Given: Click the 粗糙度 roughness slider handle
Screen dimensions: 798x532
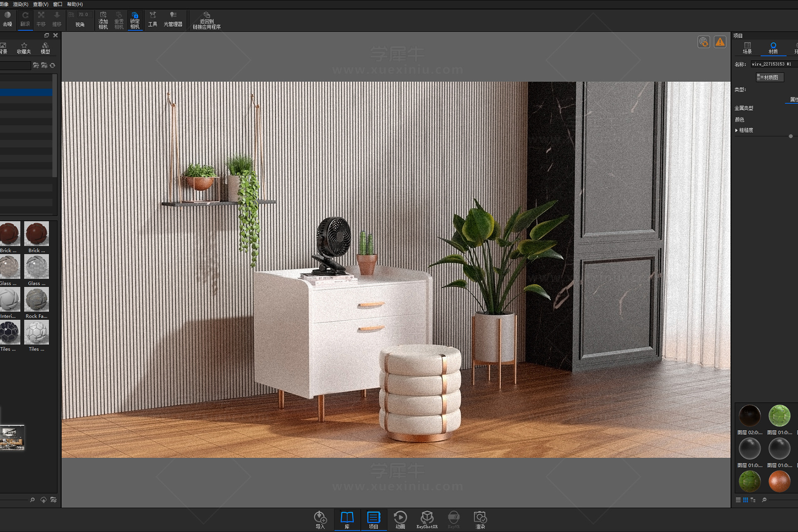Looking at the screenshot, I should point(791,136).
